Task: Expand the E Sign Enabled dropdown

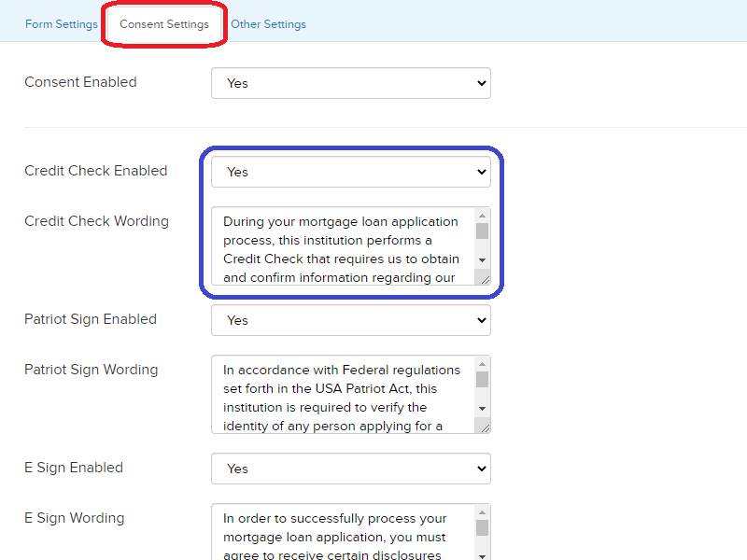Action: [x=351, y=469]
